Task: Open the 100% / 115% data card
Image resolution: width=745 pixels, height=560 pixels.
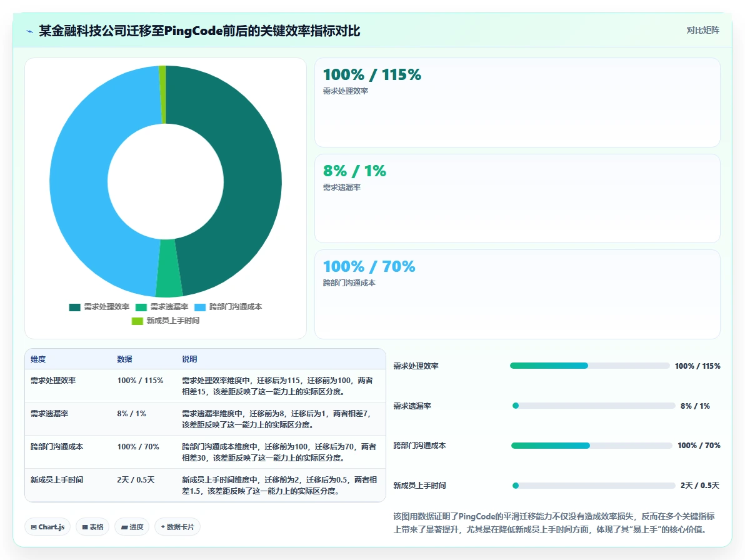Action: point(517,102)
